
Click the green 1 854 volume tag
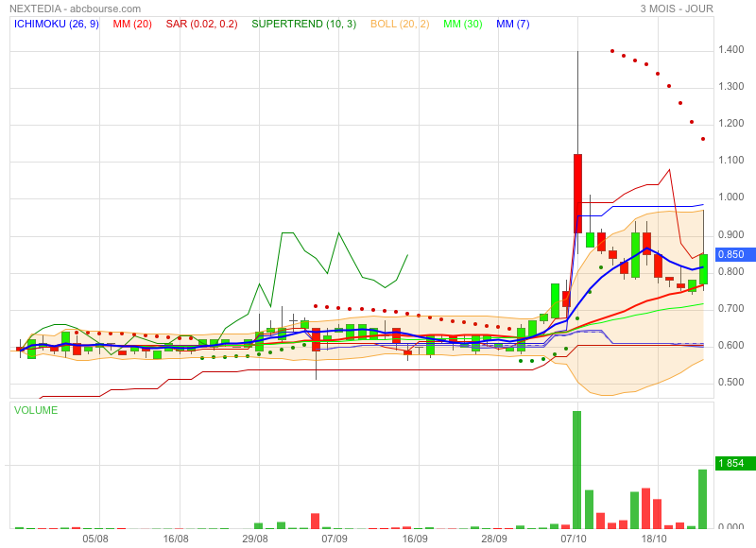[735, 463]
